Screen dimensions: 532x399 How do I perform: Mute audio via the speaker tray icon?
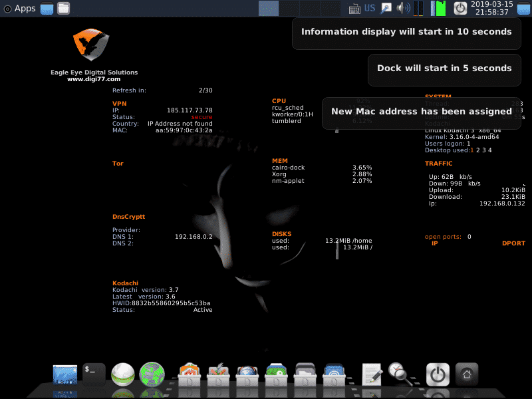click(403, 9)
